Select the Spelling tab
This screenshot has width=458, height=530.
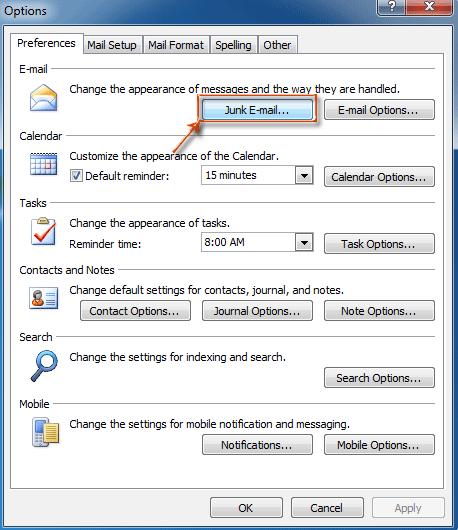coord(233,45)
